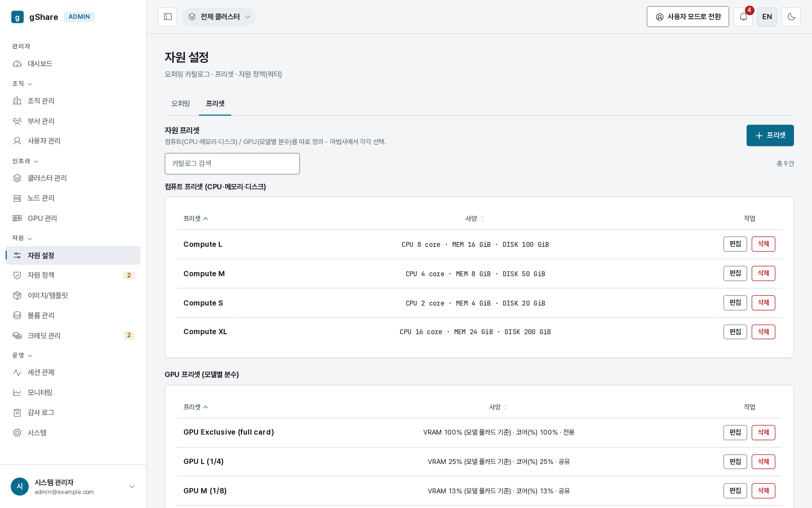Sort GPU table by 사양 column
Image resolution: width=812 pixels, height=508 pixels.
(x=498, y=407)
